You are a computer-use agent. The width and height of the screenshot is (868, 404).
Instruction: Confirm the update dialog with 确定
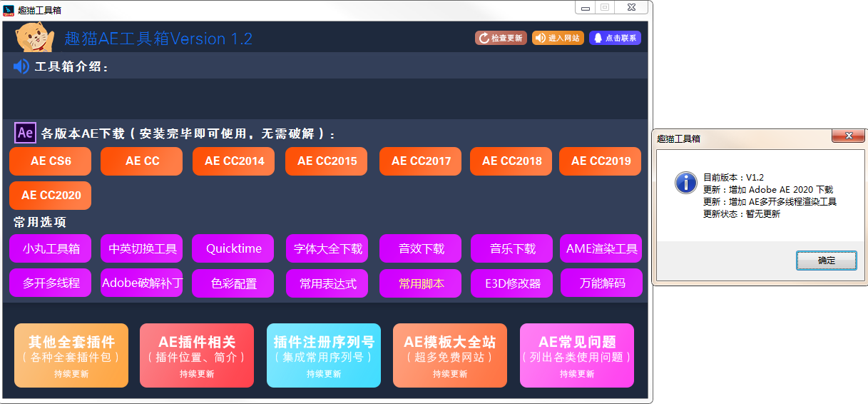(826, 261)
